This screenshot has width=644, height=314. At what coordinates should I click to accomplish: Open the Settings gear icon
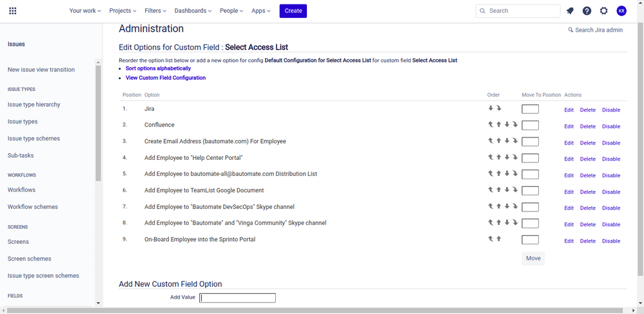coord(604,11)
